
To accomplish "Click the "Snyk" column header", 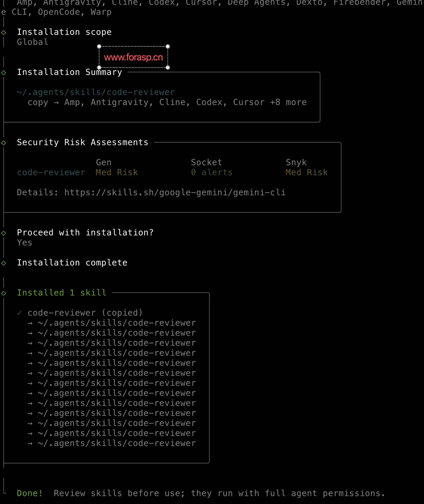I will pyautogui.click(x=296, y=163).
